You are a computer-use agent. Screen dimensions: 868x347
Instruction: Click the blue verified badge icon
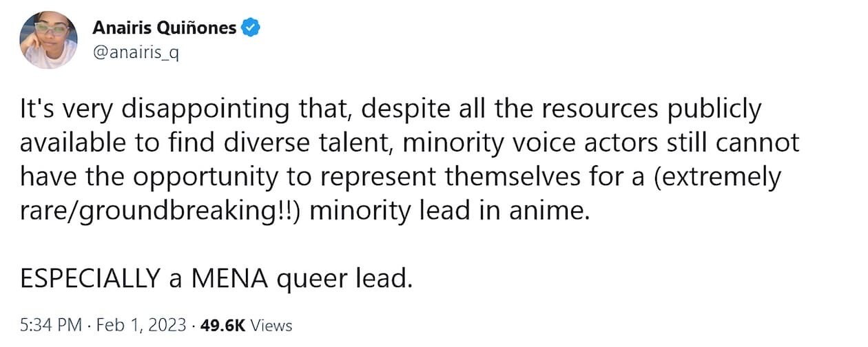[x=251, y=28]
